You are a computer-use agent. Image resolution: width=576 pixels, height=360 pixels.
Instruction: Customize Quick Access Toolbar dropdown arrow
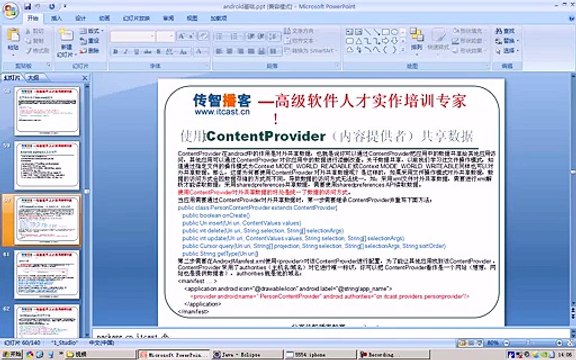(65, 6)
